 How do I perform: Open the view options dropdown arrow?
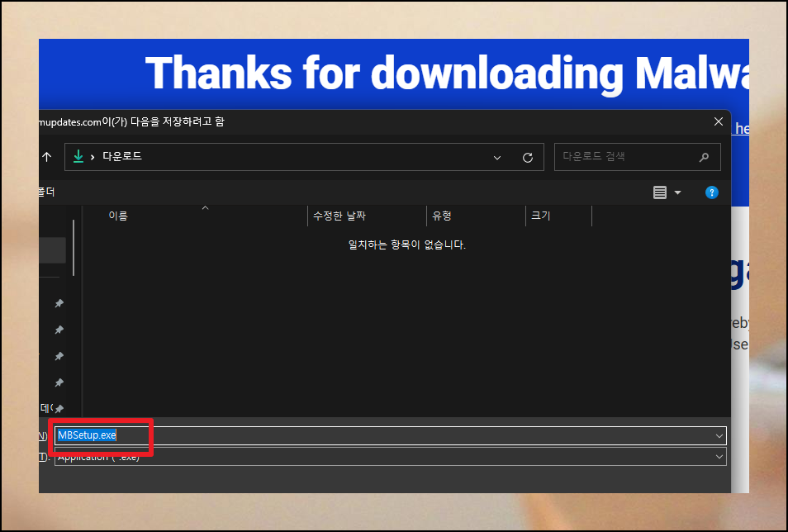pyautogui.click(x=677, y=192)
